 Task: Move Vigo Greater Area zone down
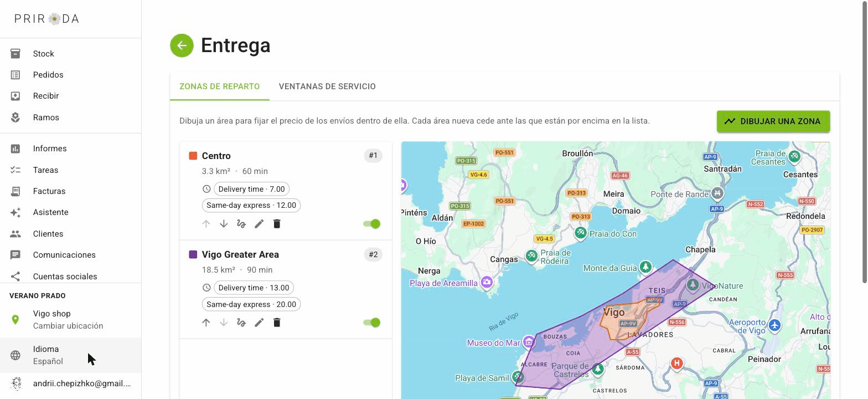[x=224, y=323]
